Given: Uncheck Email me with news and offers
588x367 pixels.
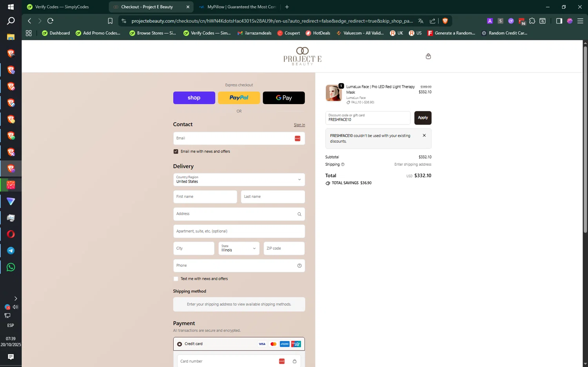Looking at the screenshot, I should click(176, 152).
